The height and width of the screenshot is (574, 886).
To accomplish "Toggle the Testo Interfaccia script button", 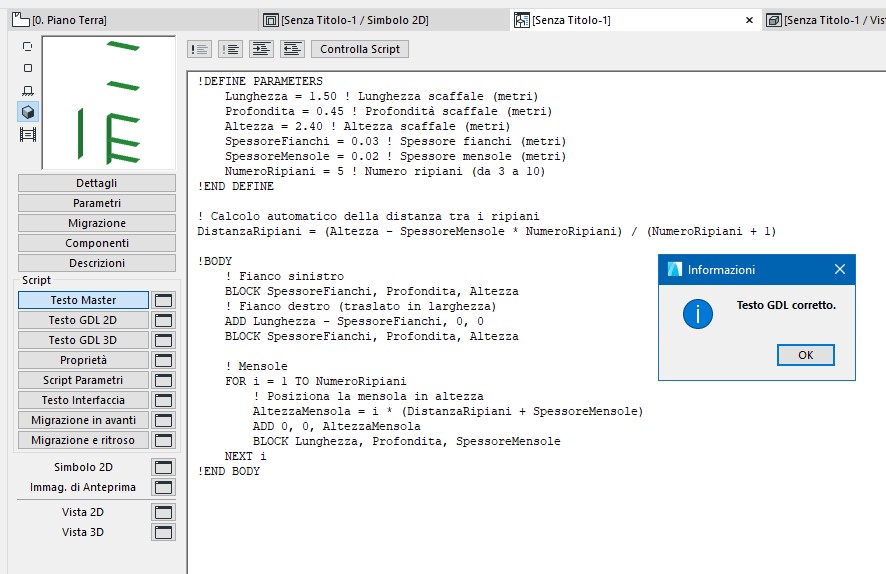I will click(x=83, y=400).
